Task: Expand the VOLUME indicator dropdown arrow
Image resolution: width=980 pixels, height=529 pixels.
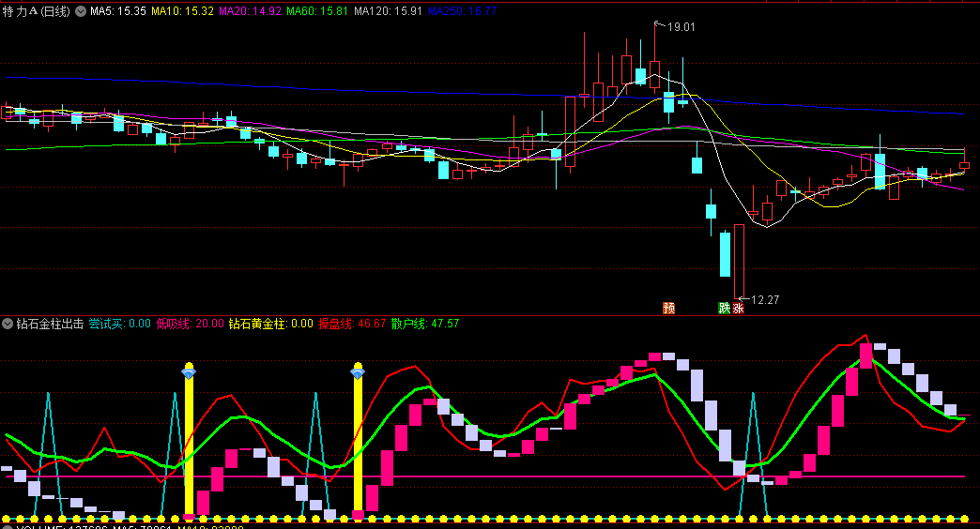Action: pyautogui.click(x=8, y=527)
